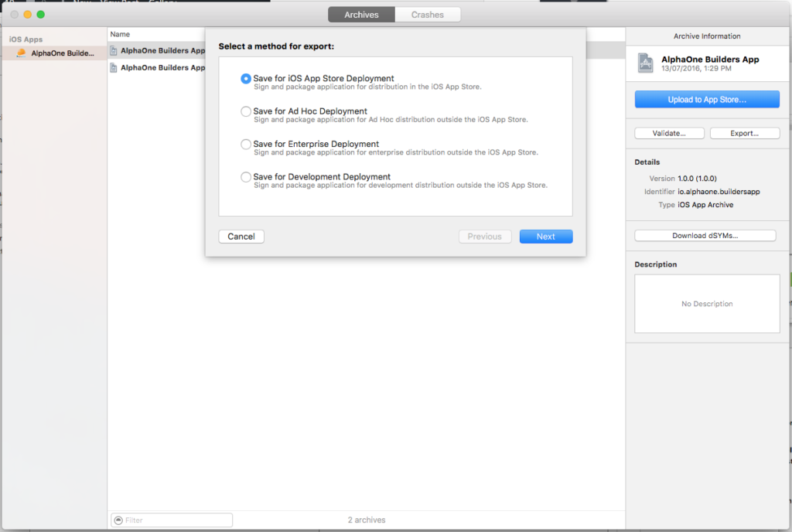The width and height of the screenshot is (792, 532).
Task: Switch to the Archives tab
Action: coord(361,15)
